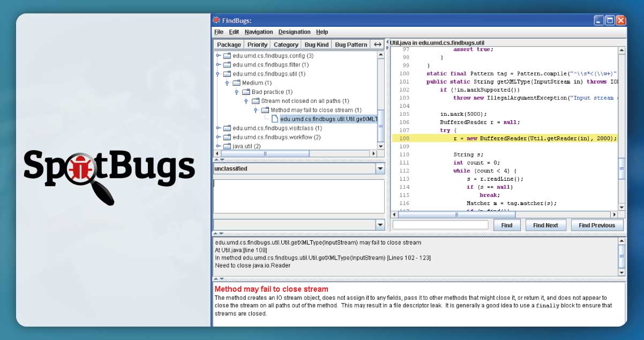Image resolution: width=644 pixels, height=340 pixels.
Task: Click folder icon of edu.umd.cs.findbugs.filter
Action: (227, 65)
